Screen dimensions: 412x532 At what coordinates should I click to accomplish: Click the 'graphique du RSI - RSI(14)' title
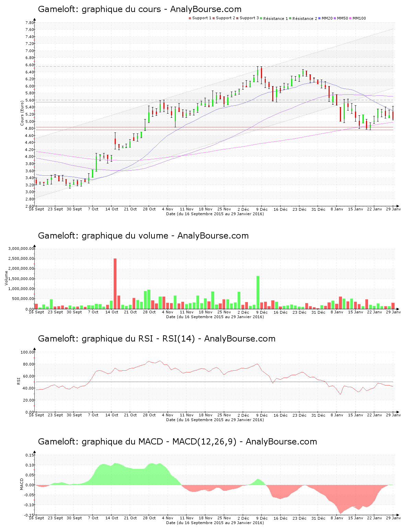138,339
